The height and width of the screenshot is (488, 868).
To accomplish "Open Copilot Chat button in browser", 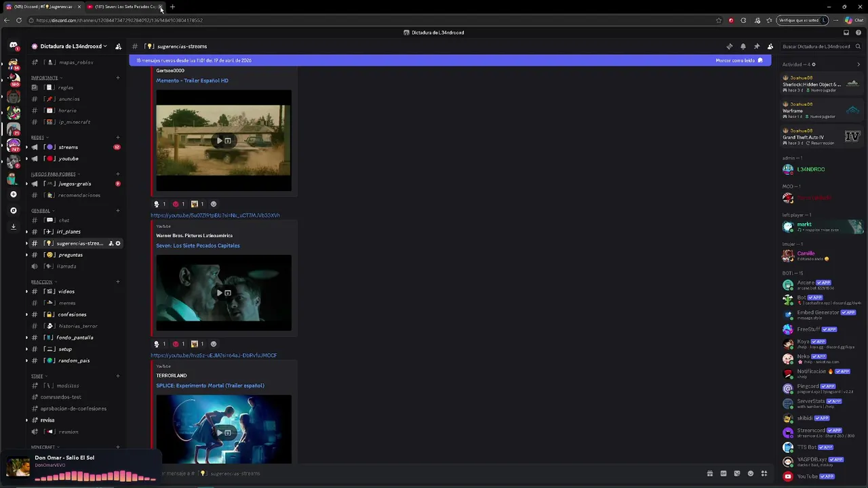I will point(854,20).
